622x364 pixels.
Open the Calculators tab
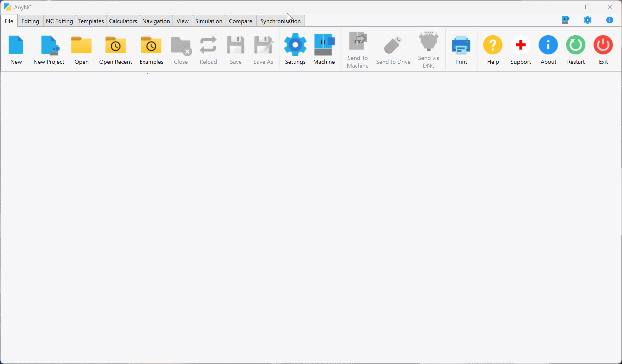coord(123,21)
